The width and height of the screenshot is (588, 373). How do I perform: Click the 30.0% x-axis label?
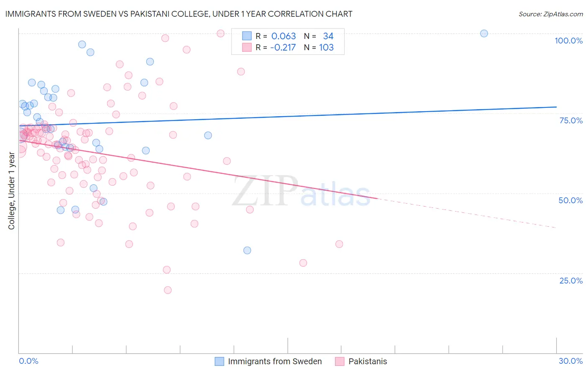[x=570, y=361]
